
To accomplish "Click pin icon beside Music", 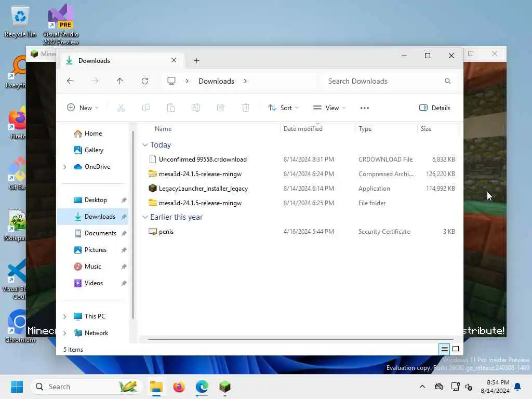I will pyautogui.click(x=124, y=267).
